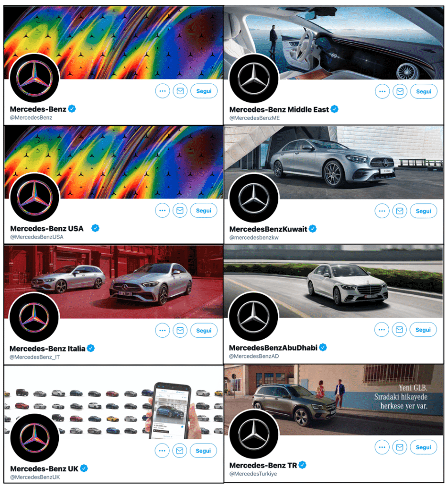Open the Yeni GLB banner of Mercedes-Benz TR
Screen dimensions: 448x490
(333, 400)
